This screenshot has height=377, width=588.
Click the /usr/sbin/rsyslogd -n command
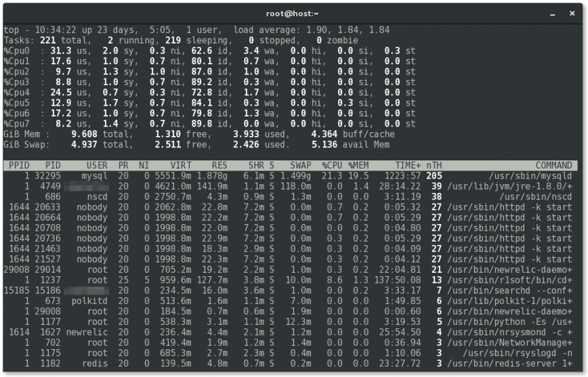coord(518,353)
